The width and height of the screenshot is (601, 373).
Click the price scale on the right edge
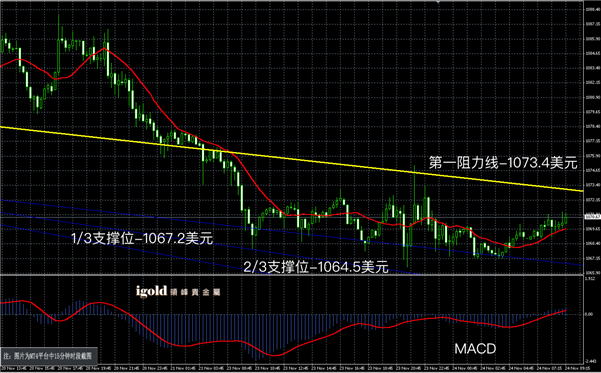pyautogui.click(x=592, y=138)
